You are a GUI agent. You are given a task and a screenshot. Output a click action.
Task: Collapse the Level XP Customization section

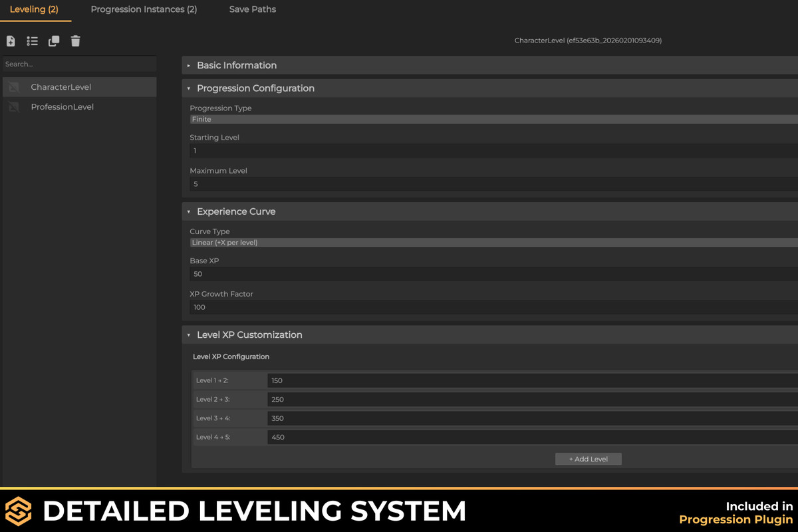click(x=490, y=335)
